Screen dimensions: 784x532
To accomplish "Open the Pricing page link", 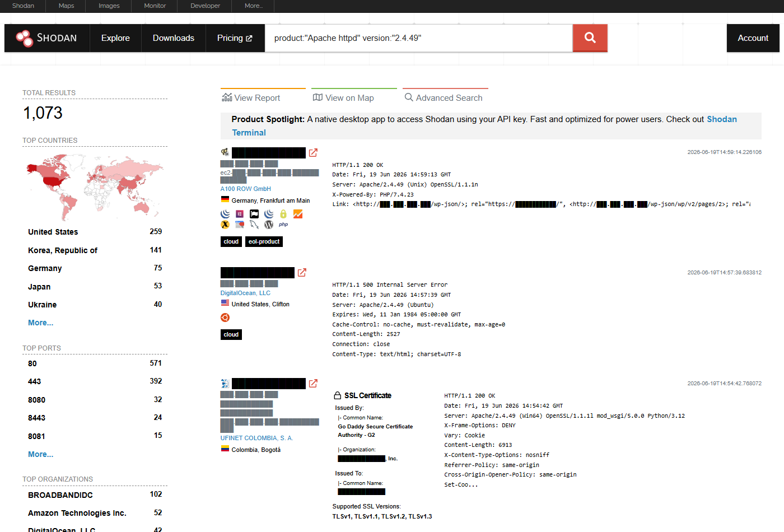I will pos(235,38).
